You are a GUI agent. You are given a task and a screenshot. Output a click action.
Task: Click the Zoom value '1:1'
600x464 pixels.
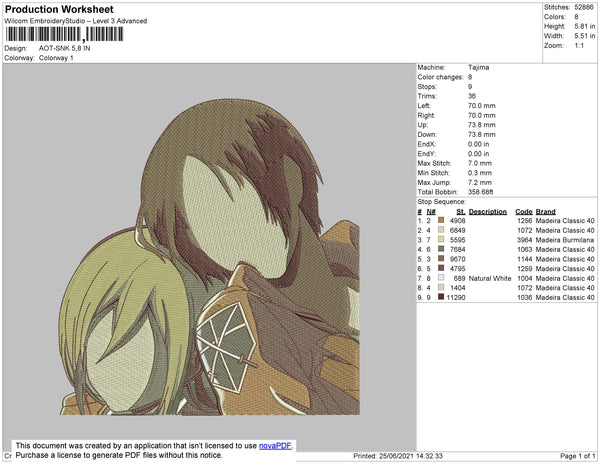click(579, 46)
